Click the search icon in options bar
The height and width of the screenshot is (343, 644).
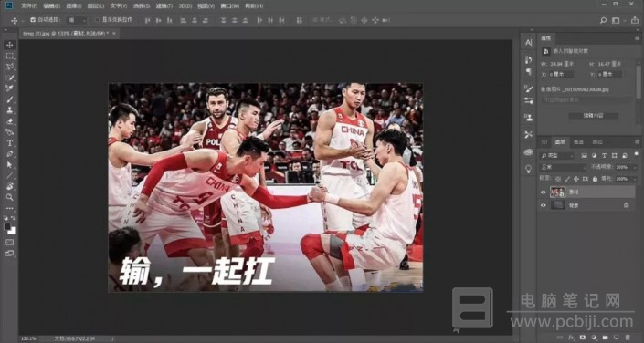[603, 20]
